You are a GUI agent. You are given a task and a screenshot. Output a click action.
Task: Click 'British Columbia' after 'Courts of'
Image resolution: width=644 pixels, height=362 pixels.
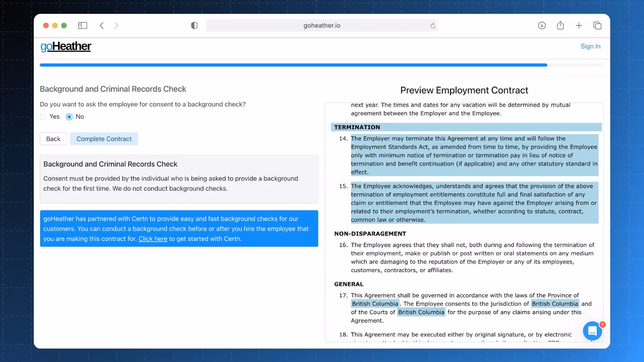(421, 312)
